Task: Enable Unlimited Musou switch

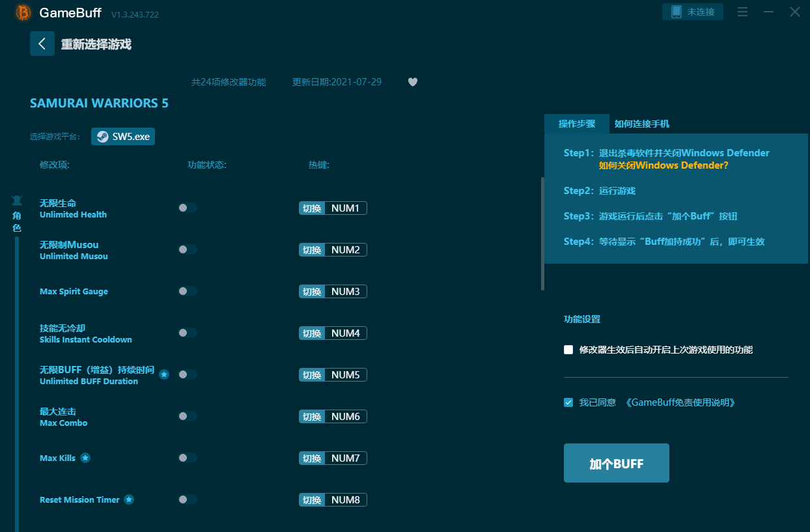Action: [188, 249]
